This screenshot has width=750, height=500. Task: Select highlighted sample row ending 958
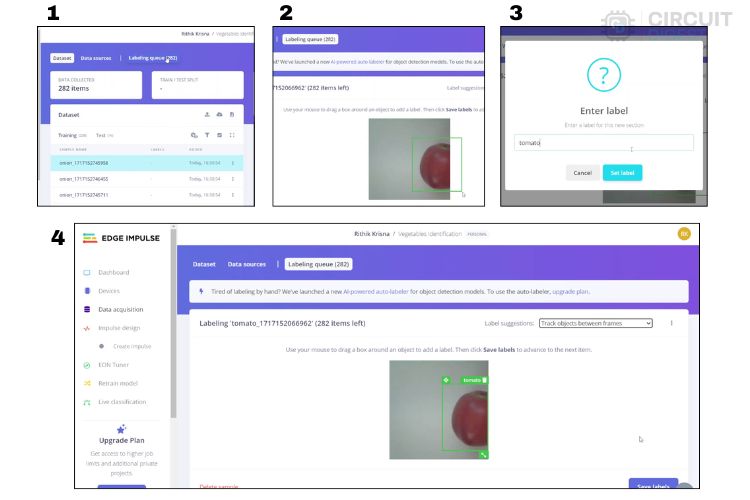147,163
